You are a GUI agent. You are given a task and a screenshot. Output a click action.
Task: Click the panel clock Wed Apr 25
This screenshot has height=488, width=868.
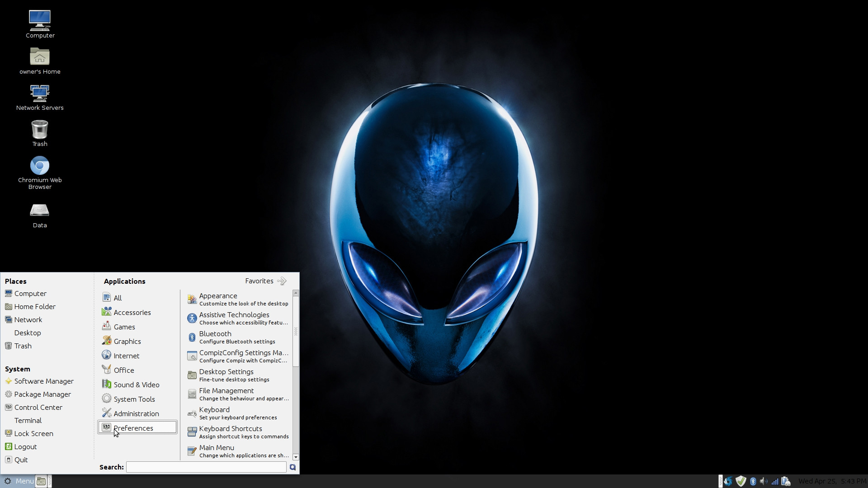[832, 481]
